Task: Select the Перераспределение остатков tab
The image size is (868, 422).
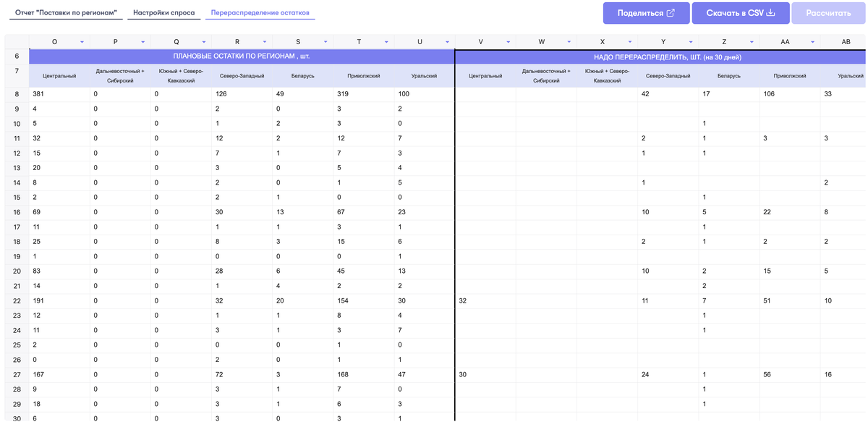Action: pyautogui.click(x=260, y=13)
